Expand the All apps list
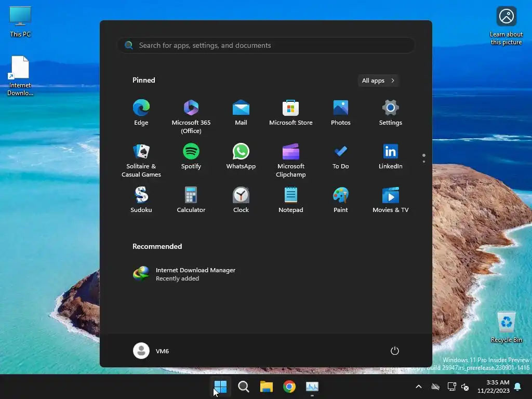This screenshot has width=532, height=399. (378, 81)
